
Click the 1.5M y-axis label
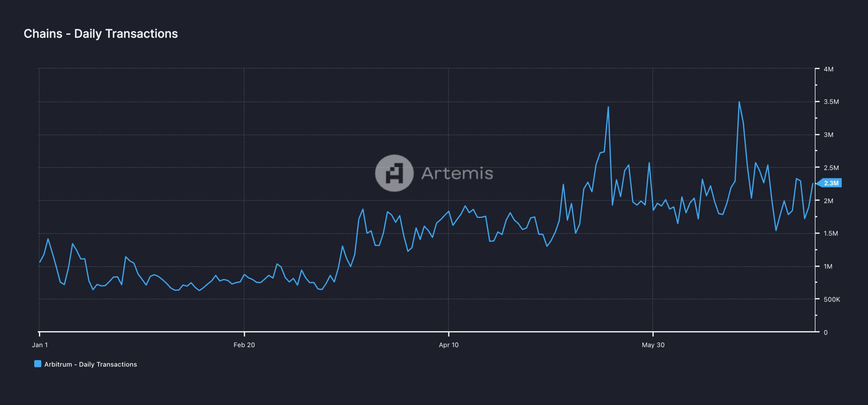(x=830, y=234)
